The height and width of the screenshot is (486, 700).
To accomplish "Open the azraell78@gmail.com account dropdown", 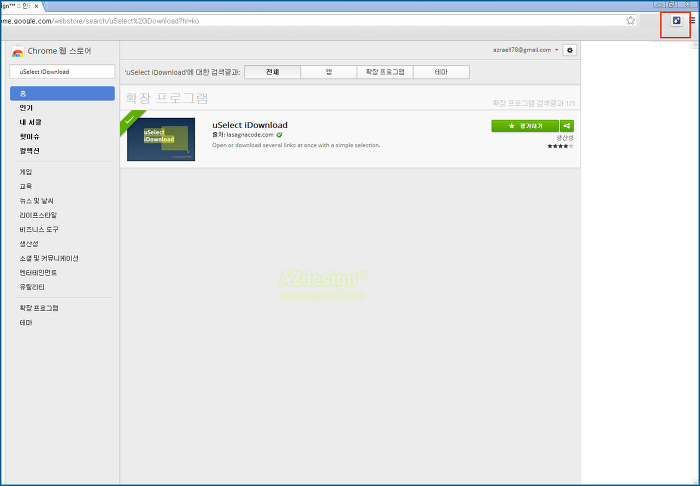I will tap(525, 50).
